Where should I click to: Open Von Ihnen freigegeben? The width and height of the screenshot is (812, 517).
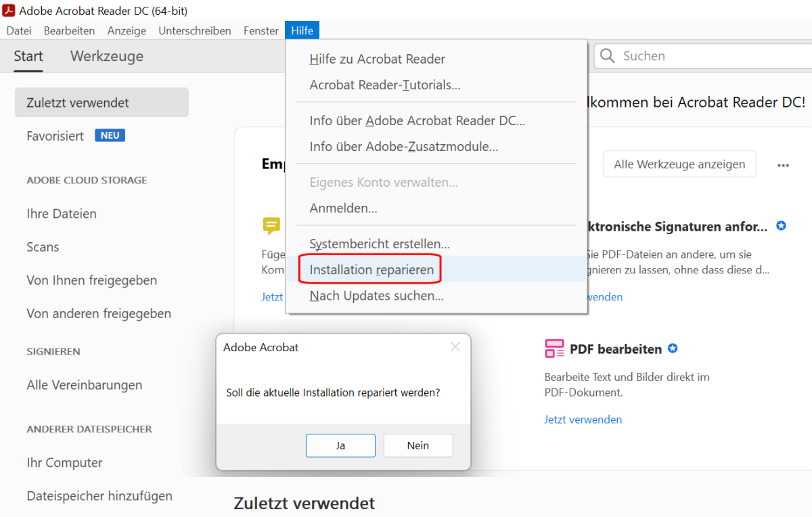pos(92,280)
